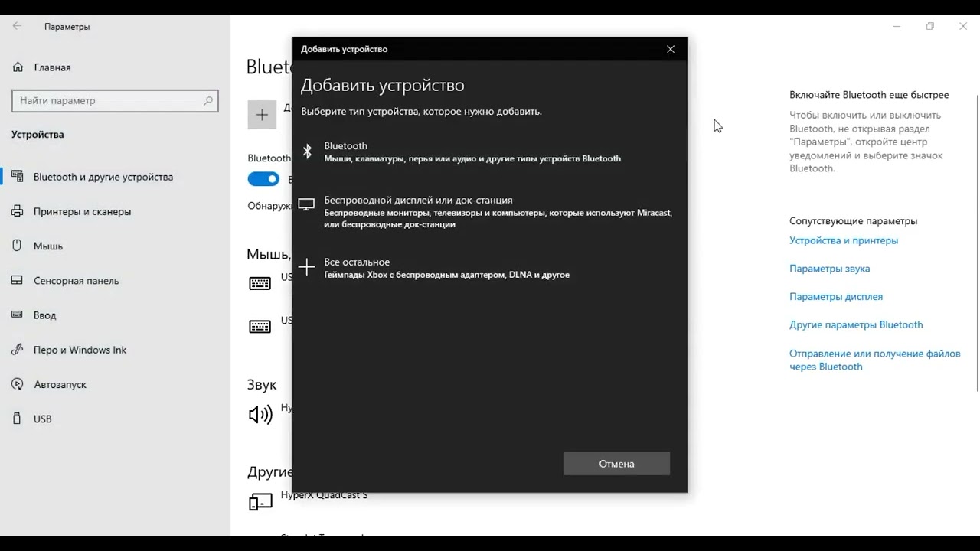Click the back arrow in Параметры window
The height and width of the screenshot is (551, 980).
pos(17,26)
